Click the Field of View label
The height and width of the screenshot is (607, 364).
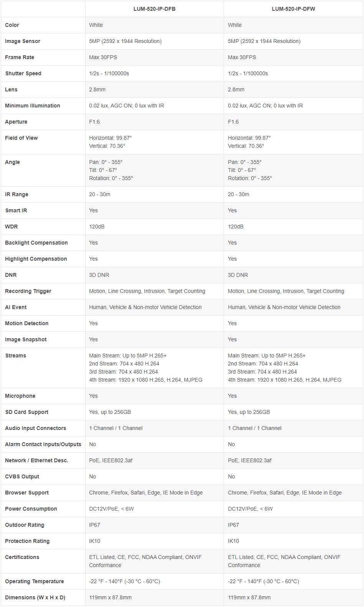(21, 138)
